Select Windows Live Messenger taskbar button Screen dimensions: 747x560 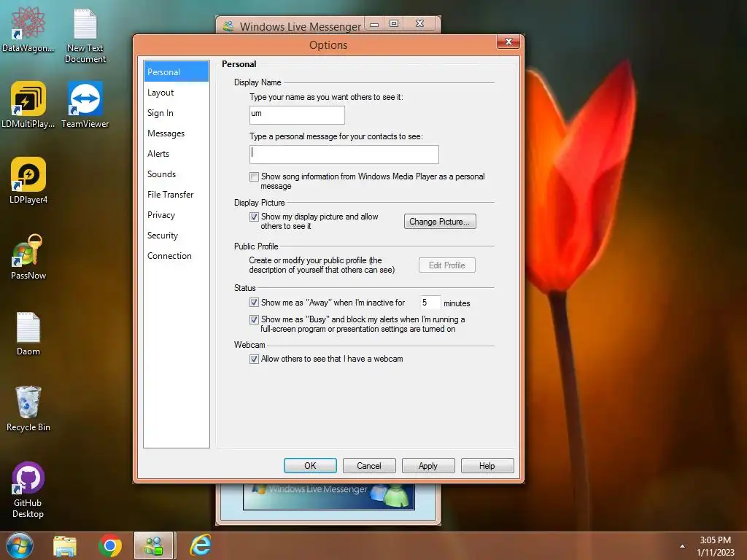click(x=154, y=545)
